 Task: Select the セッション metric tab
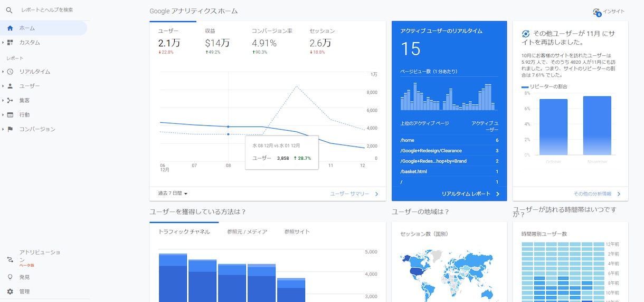(x=322, y=40)
